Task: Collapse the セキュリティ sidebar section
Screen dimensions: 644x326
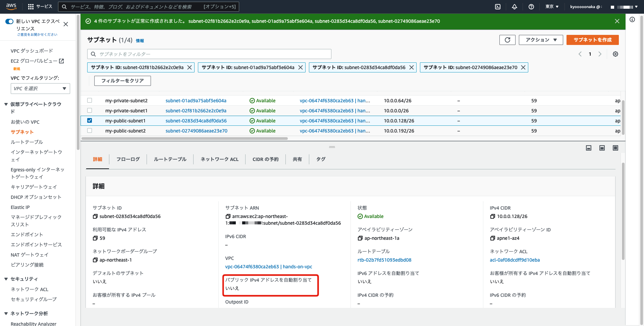Action: [x=6, y=279]
